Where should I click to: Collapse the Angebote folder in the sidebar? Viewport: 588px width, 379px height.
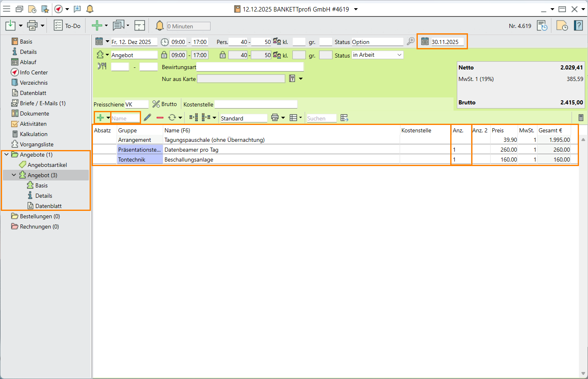tap(7, 155)
